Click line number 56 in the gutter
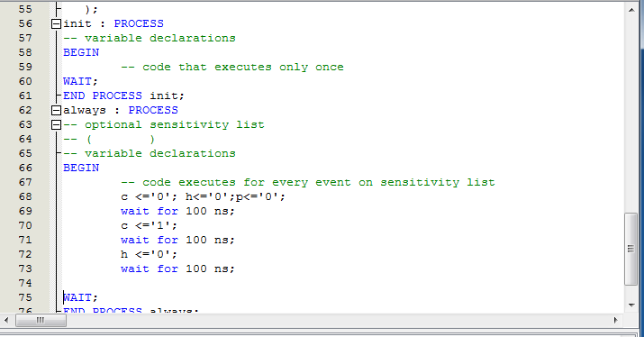 (25, 23)
